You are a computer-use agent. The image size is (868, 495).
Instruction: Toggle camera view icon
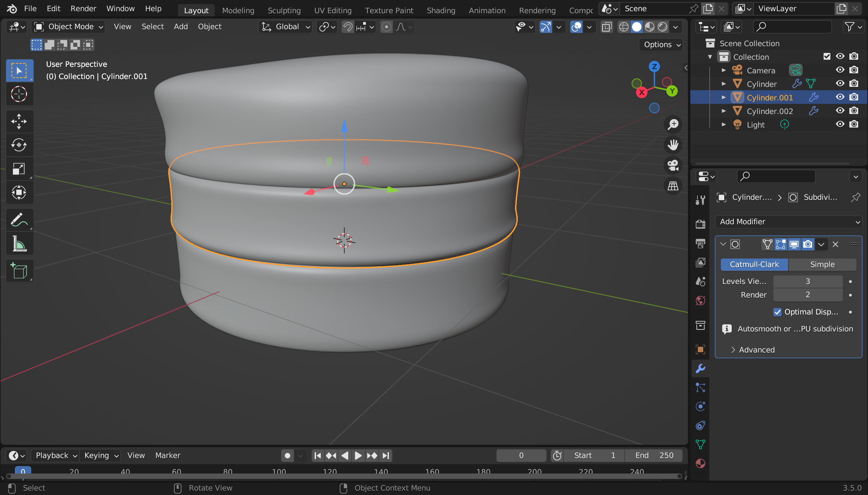673,165
